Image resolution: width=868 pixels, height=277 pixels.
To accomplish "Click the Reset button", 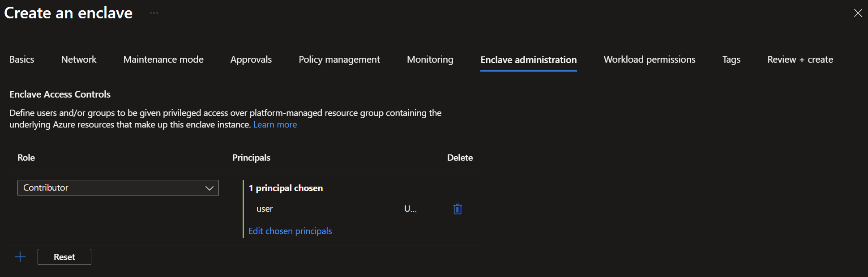I will pyautogui.click(x=64, y=257).
